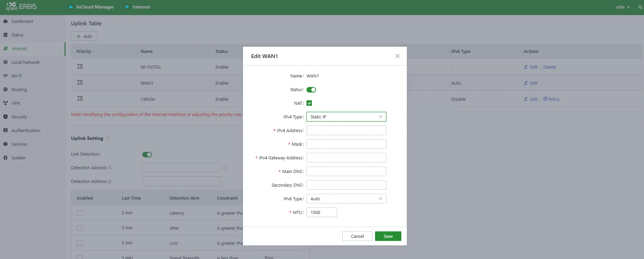
Task: Select Internet in the sidebar menu
Action: [x=32, y=49]
